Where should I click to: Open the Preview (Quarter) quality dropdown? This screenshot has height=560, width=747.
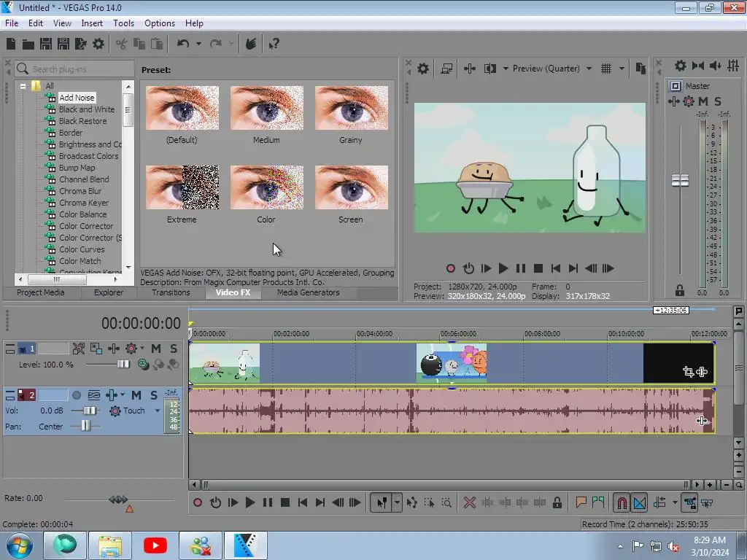pyautogui.click(x=589, y=69)
